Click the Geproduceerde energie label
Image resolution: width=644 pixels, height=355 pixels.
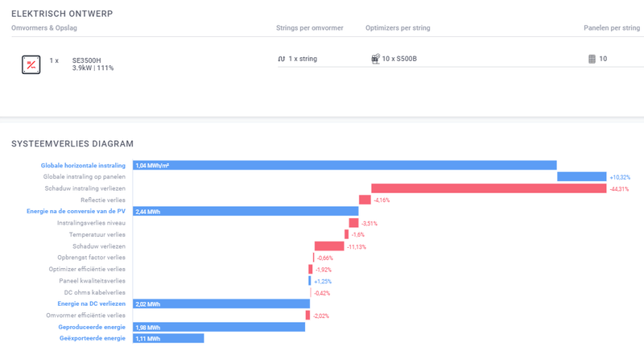[92, 328]
